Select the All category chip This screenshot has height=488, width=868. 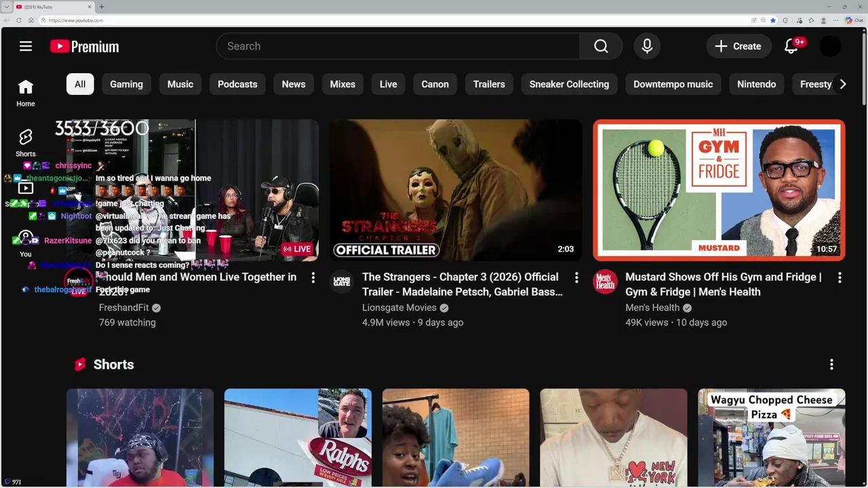tap(80, 84)
